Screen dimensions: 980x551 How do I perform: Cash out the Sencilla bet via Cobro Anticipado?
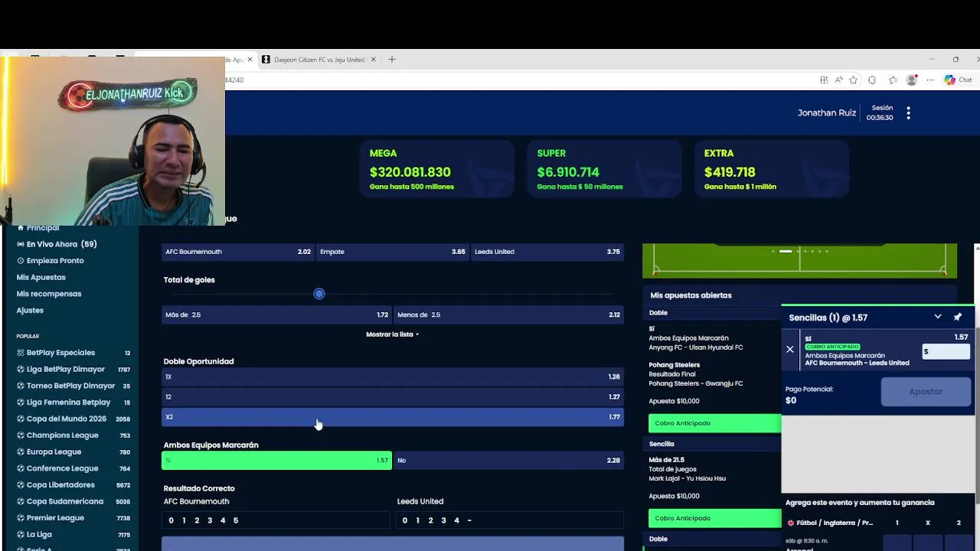click(714, 518)
